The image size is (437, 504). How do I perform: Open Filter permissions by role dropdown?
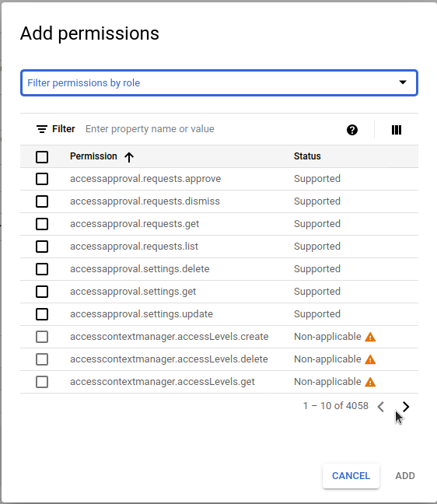pyautogui.click(x=219, y=83)
